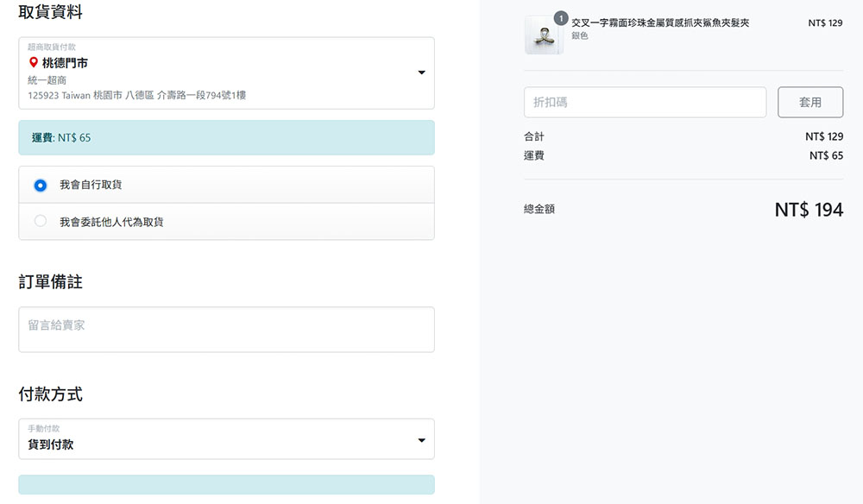Click the 折扣碼 discount code field

click(x=645, y=103)
